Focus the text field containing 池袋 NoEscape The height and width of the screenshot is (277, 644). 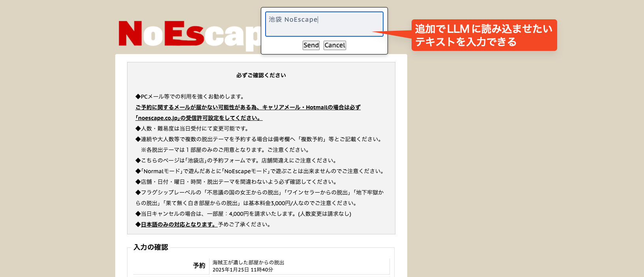tap(324, 24)
